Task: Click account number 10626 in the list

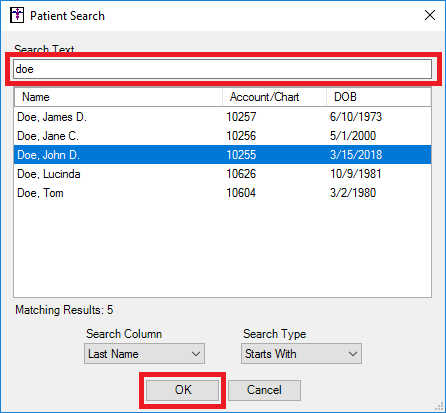Action: click(x=241, y=174)
